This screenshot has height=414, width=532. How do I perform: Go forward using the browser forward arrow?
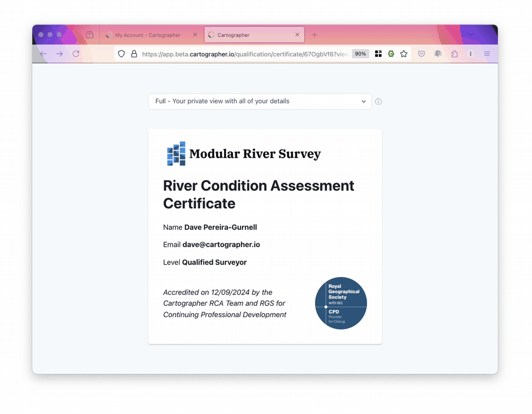[x=60, y=54]
